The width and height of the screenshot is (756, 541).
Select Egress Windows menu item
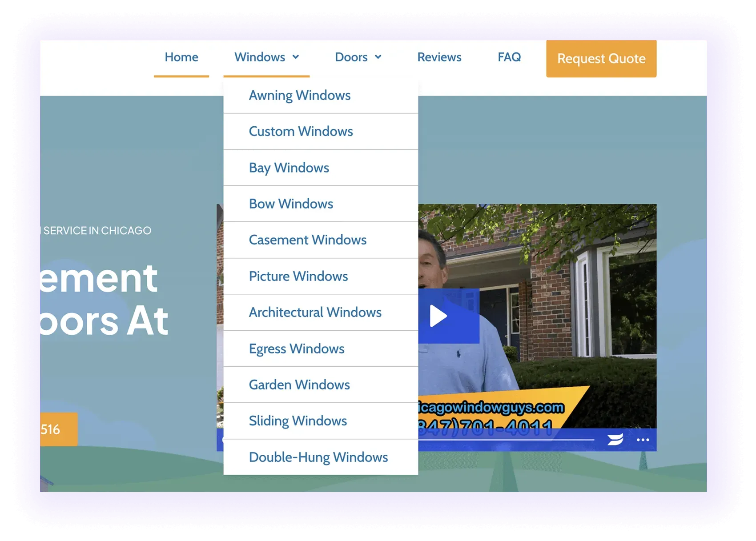[x=321, y=349]
